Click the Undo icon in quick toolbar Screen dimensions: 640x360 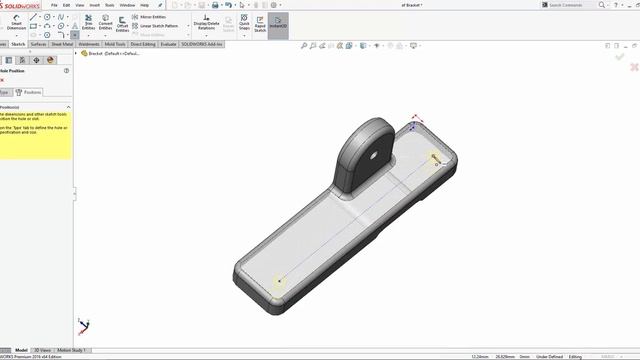tap(229, 5)
